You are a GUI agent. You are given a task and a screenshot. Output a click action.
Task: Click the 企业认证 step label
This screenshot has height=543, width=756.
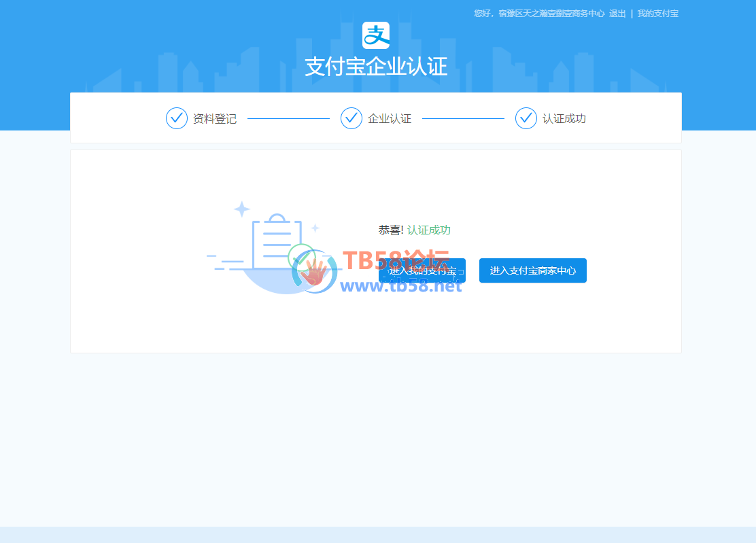pyautogui.click(x=390, y=118)
